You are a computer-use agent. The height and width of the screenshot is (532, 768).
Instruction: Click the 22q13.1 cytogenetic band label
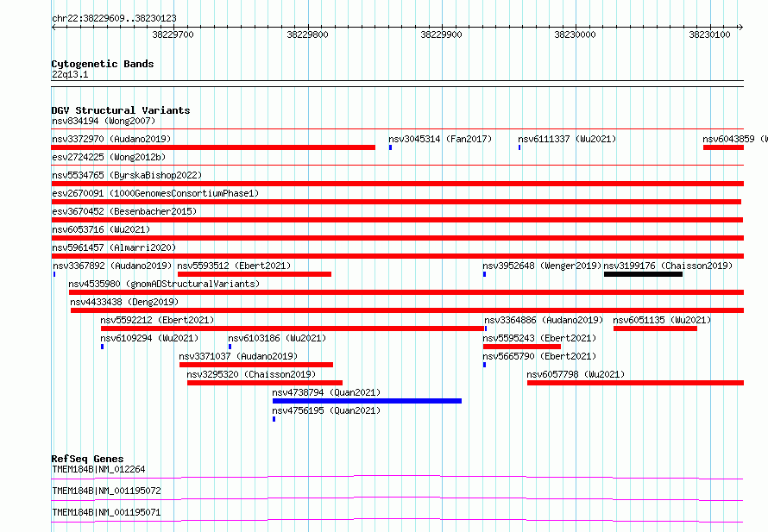point(70,74)
